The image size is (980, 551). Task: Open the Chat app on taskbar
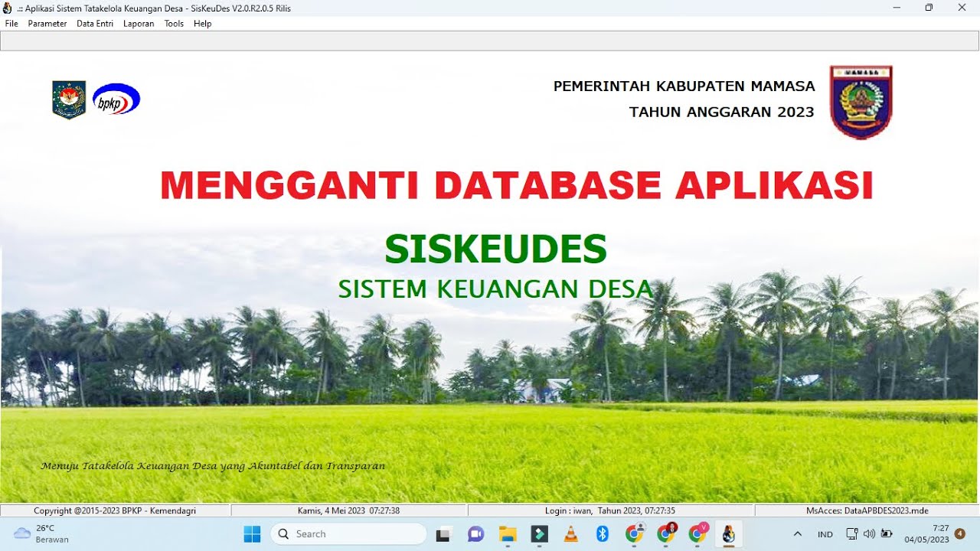click(475, 534)
